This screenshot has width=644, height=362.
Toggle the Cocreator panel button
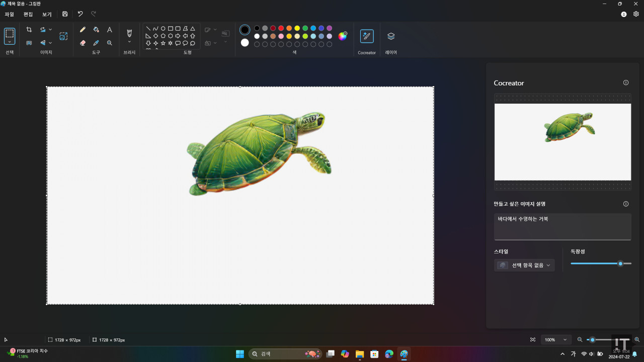click(x=367, y=36)
